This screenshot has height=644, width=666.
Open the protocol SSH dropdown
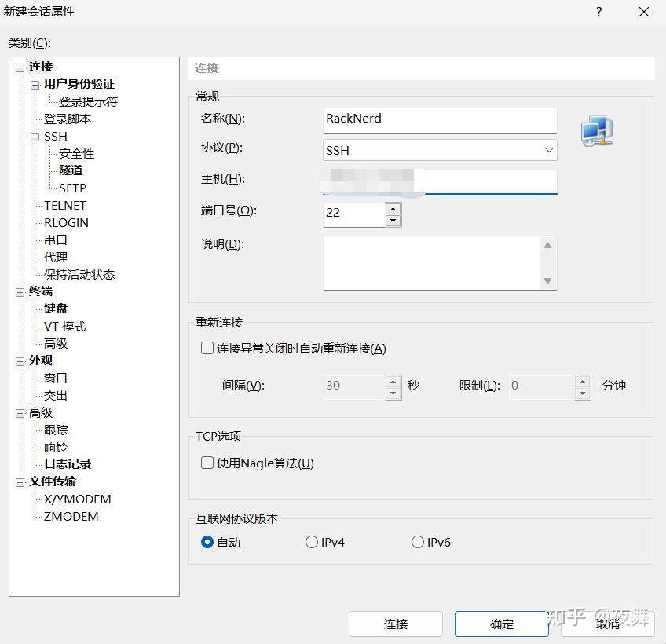[x=440, y=150]
